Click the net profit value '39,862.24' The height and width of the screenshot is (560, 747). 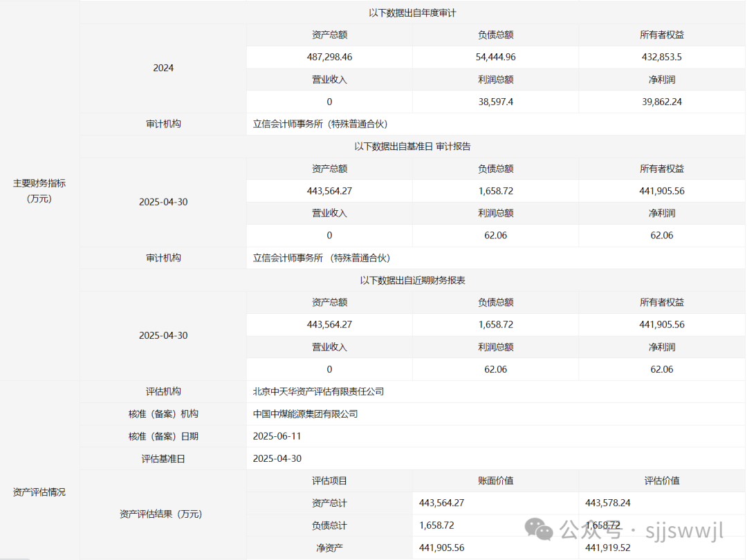(662, 102)
